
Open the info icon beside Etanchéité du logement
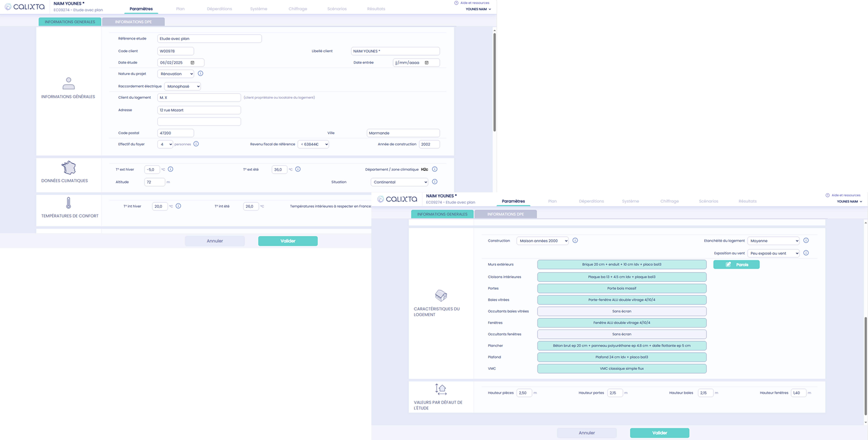pyautogui.click(x=806, y=241)
